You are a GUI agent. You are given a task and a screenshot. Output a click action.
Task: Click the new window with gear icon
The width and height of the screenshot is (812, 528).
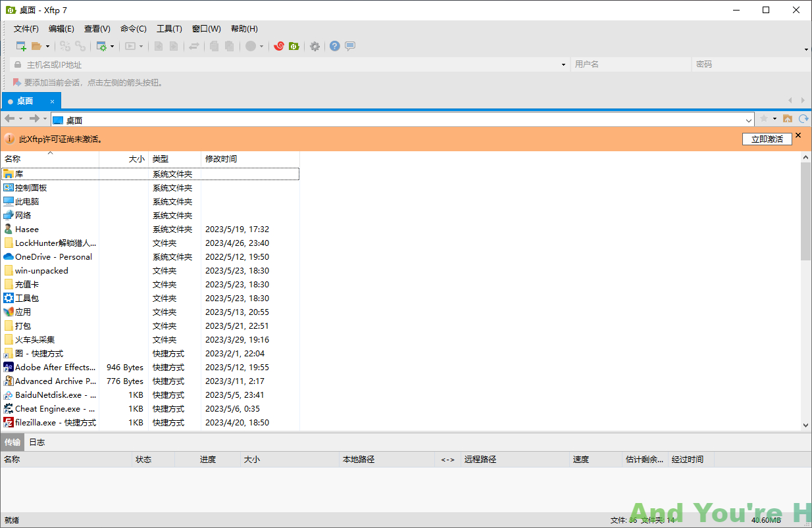coord(101,46)
